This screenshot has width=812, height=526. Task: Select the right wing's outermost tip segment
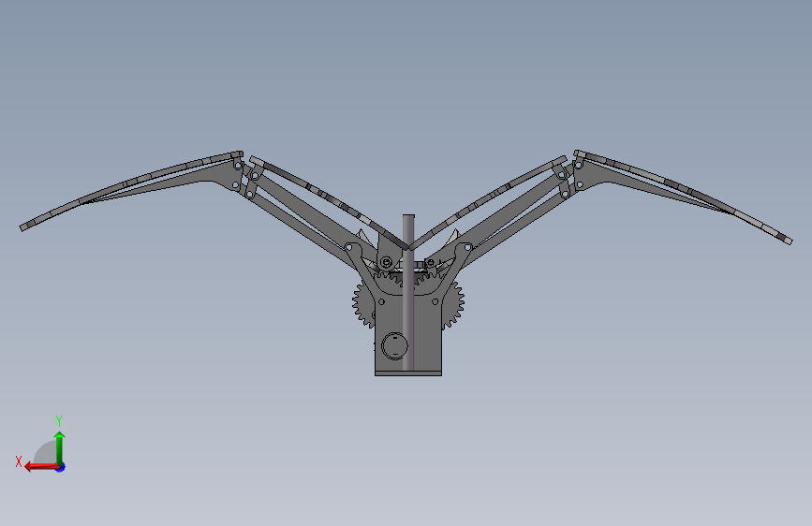click(786, 240)
